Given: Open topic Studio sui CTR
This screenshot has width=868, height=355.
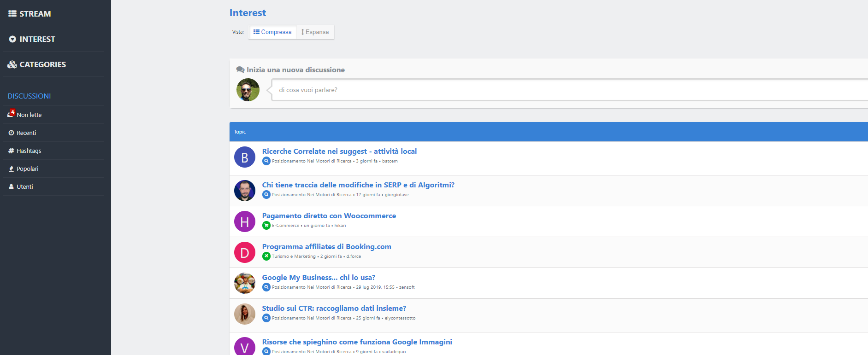Looking at the screenshot, I should (334, 308).
